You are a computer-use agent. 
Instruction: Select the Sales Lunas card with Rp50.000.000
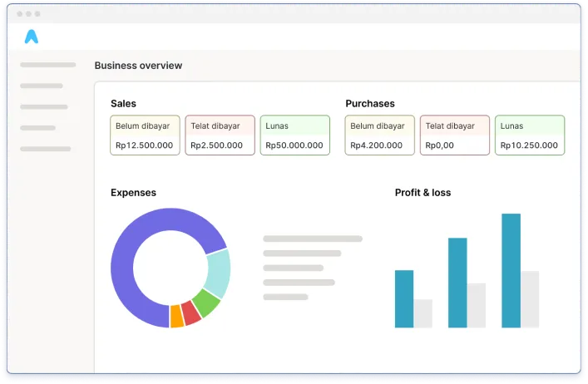(294, 135)
